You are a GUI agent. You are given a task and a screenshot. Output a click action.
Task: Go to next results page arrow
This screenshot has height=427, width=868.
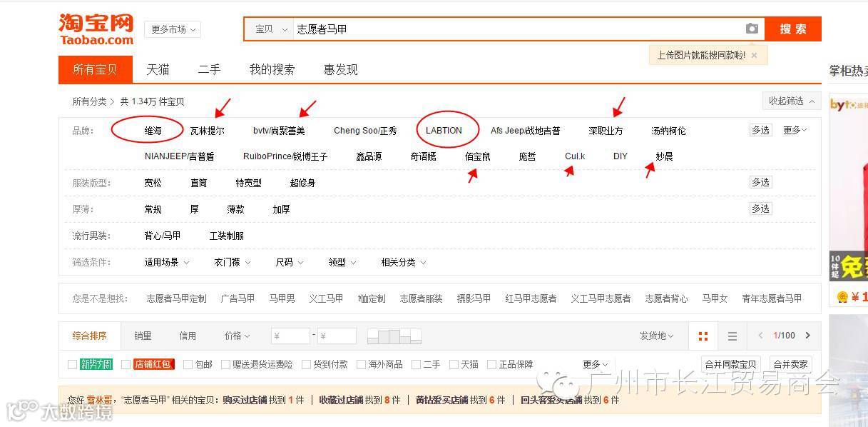(x=807, y=336)
